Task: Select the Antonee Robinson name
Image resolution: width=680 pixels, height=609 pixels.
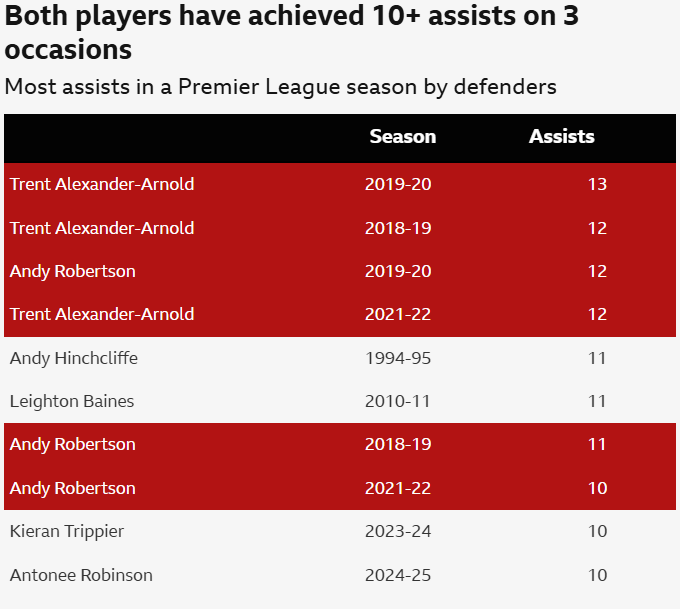Action: click(x=81, y=575)
